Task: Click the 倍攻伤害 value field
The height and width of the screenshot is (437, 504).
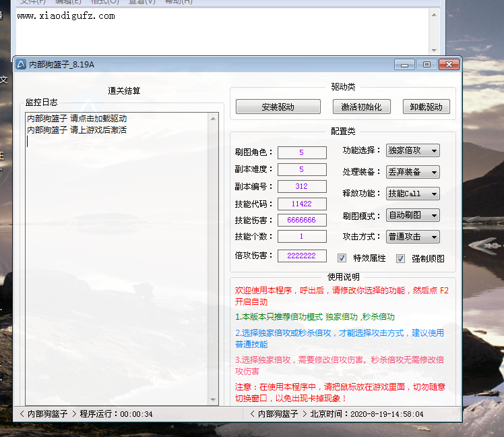Action: pyautogui.click(x=301, y=256)
